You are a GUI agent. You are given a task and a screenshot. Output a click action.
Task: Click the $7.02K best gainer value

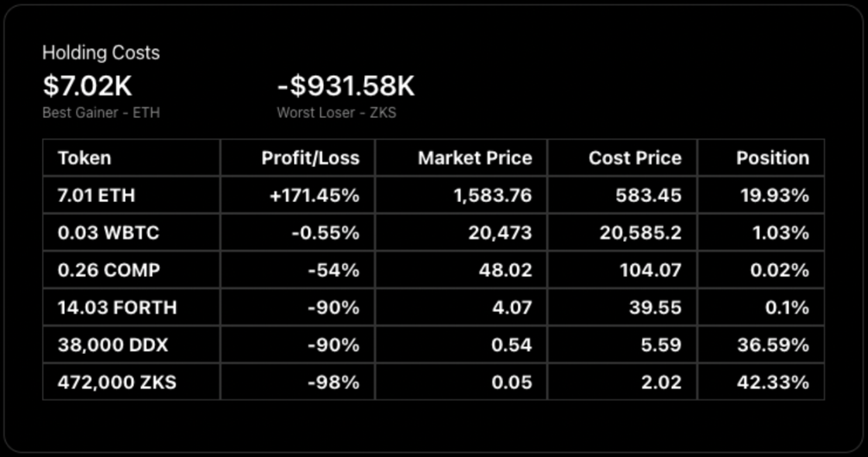tap(87, 86)
